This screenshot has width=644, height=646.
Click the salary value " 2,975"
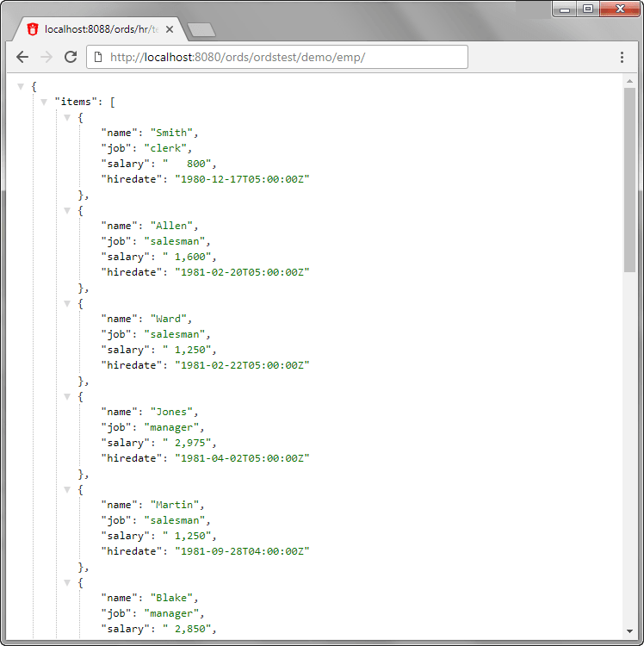[187, 443]
